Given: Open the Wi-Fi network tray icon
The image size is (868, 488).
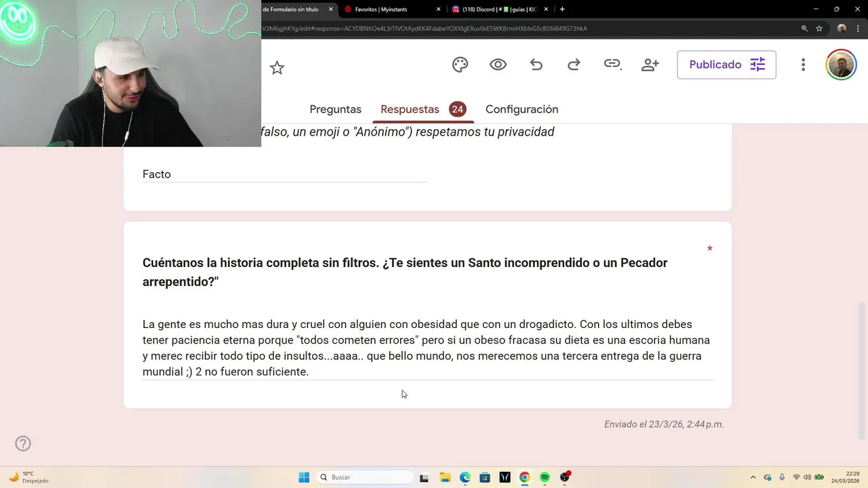Looking at the screenshot, I should click(796, 477).
